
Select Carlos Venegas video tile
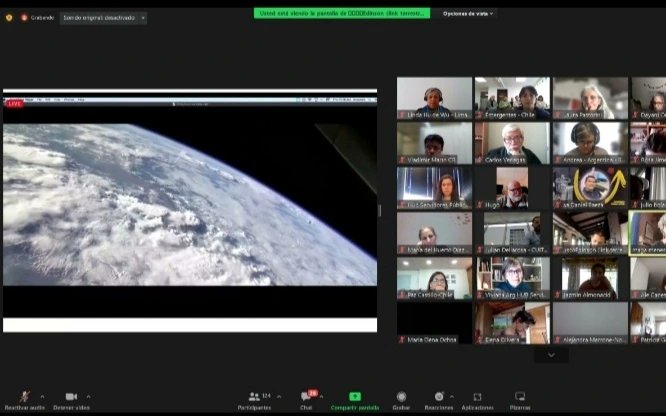[x=512, y=143]
